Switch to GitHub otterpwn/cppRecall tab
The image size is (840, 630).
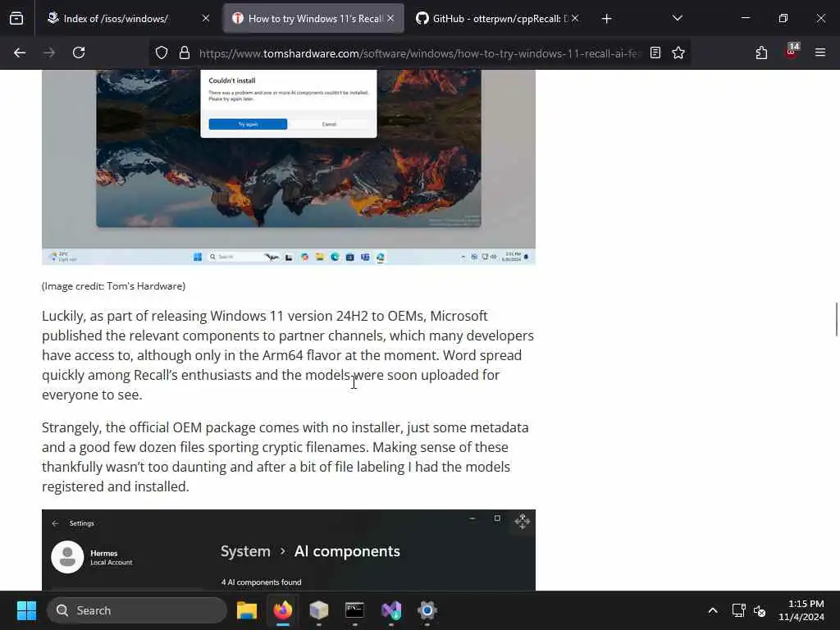coord(498,19)
